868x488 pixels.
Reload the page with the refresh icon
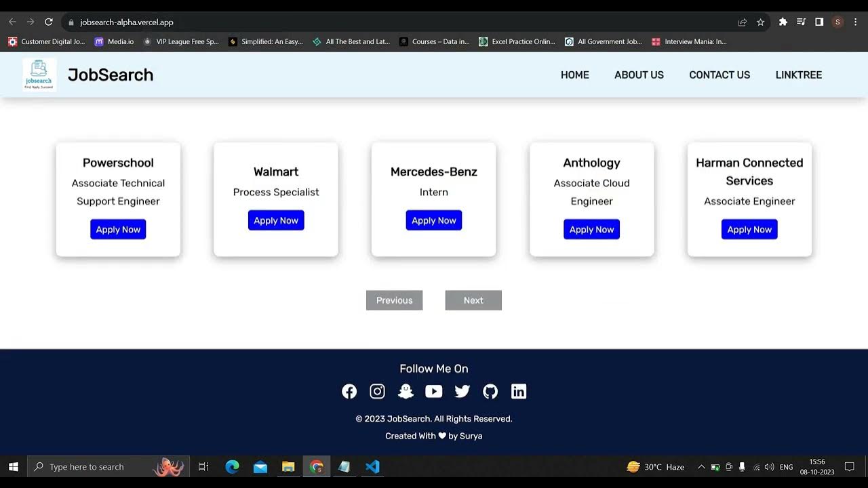tap(49, 22)
